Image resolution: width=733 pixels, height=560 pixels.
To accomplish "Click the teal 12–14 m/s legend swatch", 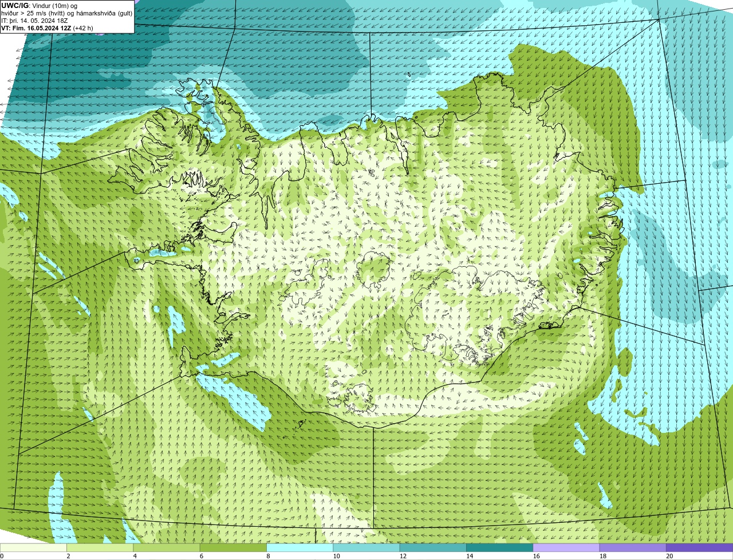I will 433,547.
